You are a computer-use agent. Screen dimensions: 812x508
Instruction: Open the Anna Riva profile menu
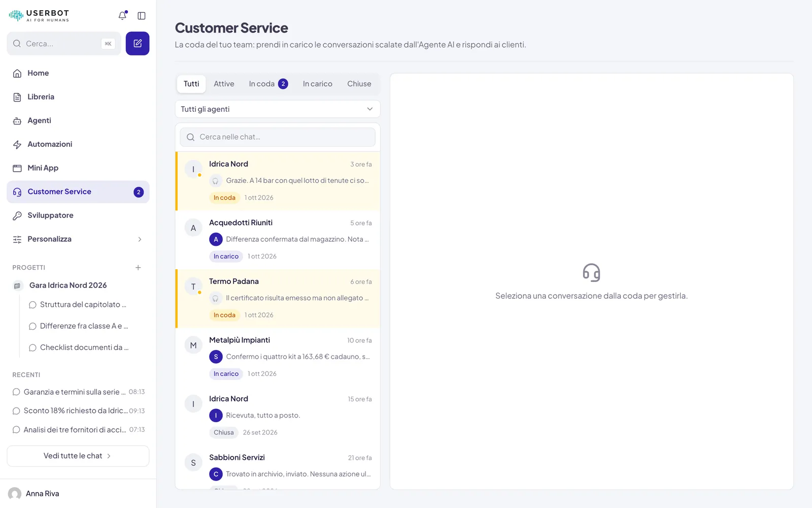click(78, 494)
